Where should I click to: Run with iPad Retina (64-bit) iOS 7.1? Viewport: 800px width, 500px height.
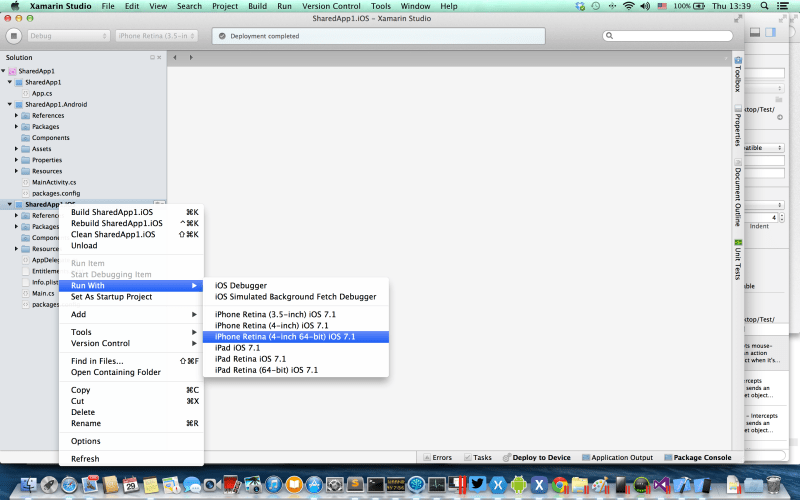(296, 370)
